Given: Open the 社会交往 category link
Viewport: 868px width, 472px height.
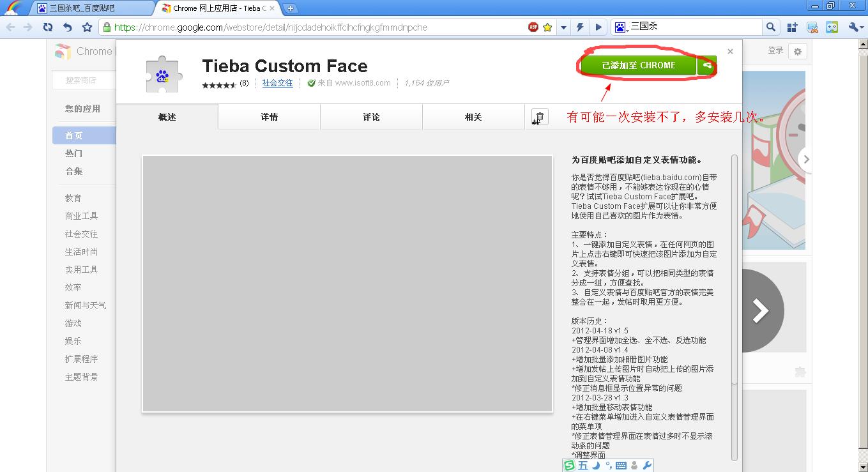Looking at the screenshot, I should click(x=277, y=83).
